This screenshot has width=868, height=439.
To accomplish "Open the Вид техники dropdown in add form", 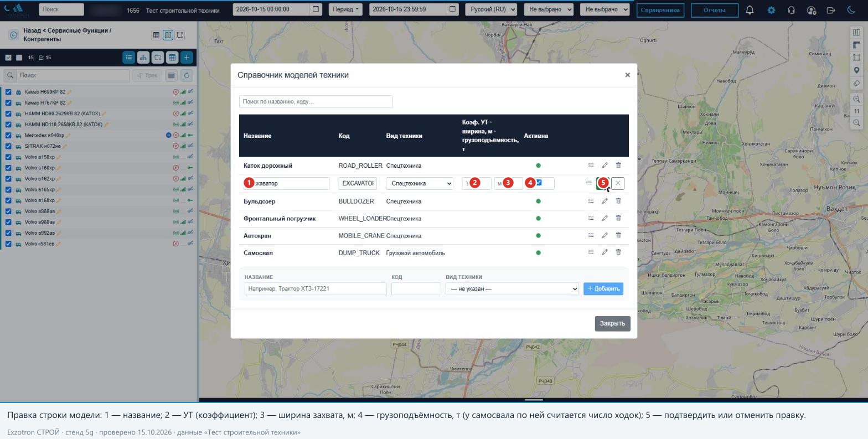I will coord(512,288).
